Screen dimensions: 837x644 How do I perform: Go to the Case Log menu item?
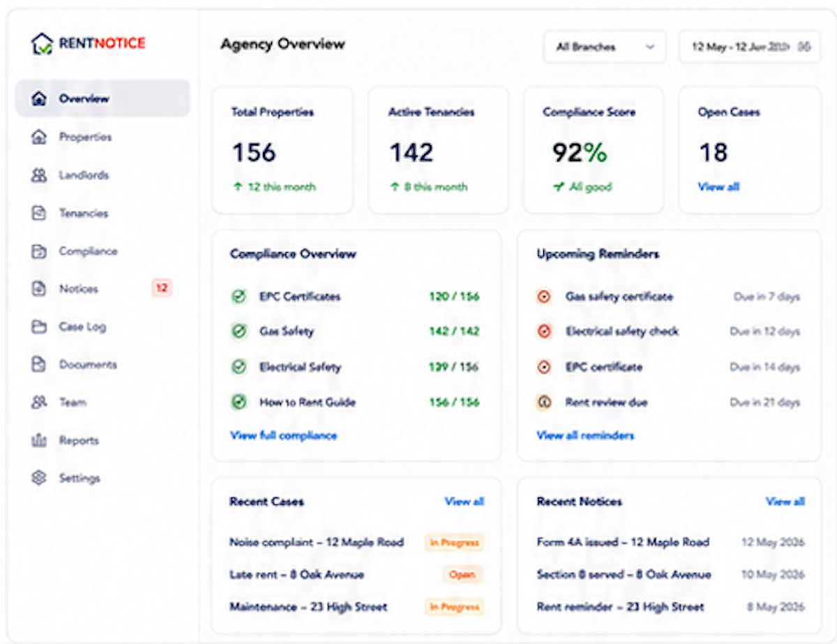(x=103, y=327)
